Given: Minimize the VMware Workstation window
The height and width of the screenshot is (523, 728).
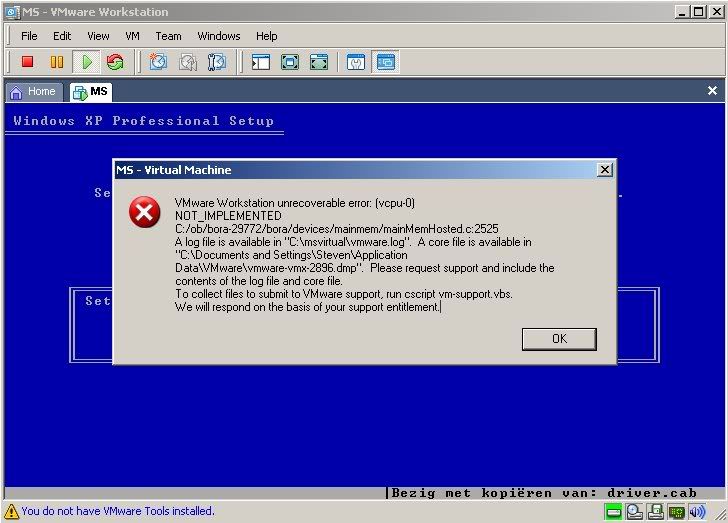Looking at the screenshot, I should coord(682,12).
